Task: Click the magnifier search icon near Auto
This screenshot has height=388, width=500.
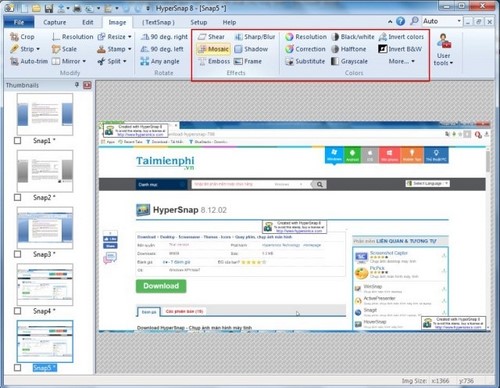Action: 414,21
